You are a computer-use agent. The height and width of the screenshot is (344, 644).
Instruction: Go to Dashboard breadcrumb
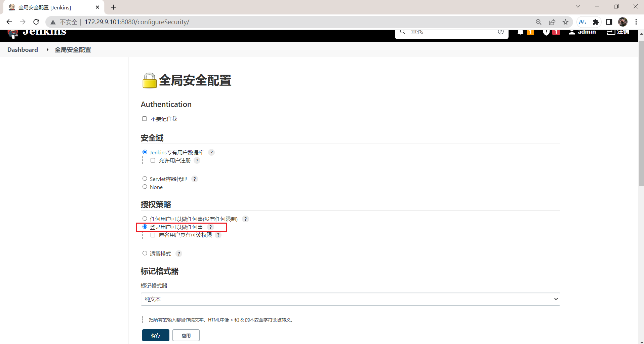[x=23, y=50]
